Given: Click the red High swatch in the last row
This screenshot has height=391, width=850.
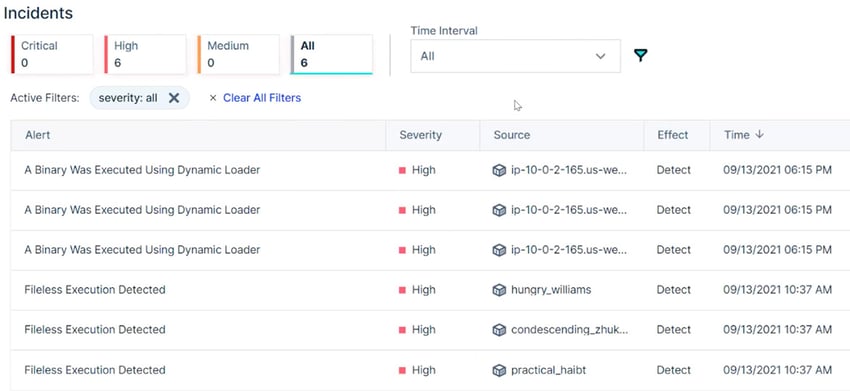Looking at the screenshot, I should point(402,370).
